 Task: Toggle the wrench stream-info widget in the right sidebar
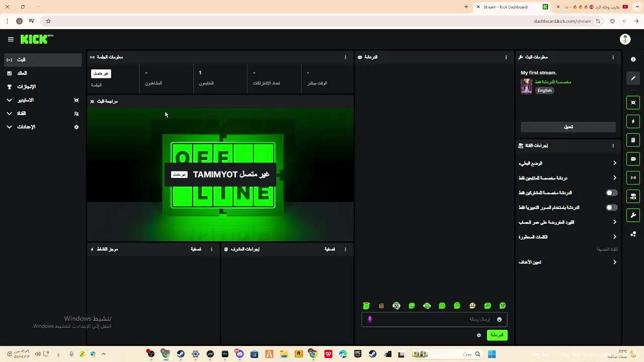[633, 215]
